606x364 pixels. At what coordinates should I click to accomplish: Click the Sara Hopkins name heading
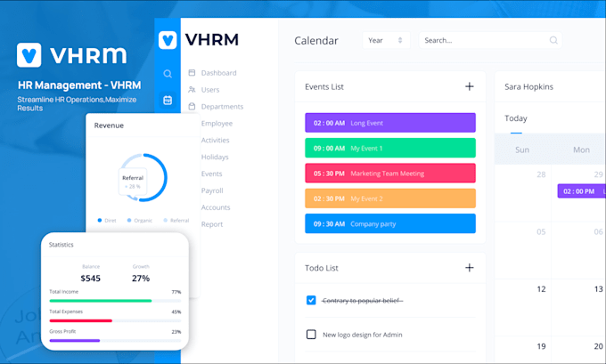click(x=528, y=87)
